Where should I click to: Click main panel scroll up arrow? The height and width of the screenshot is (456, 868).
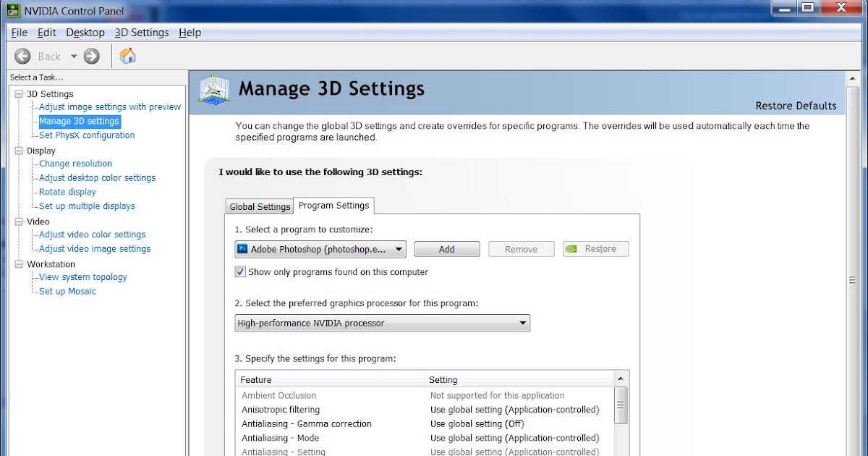(851, 77)
